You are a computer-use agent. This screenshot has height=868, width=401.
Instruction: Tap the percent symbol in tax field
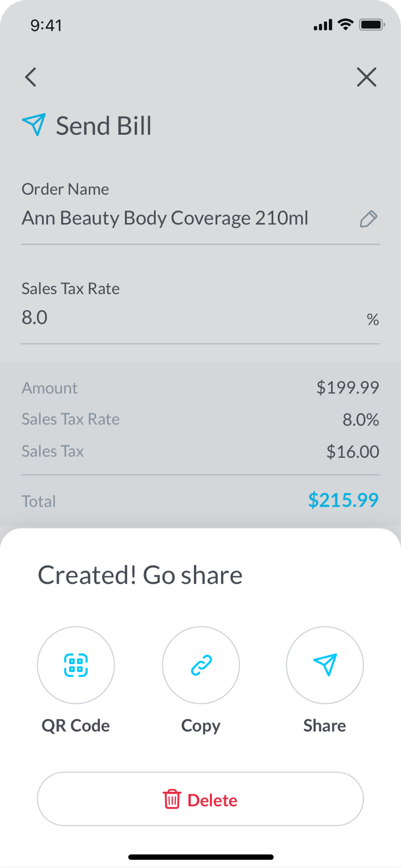(x=373, y=319)
